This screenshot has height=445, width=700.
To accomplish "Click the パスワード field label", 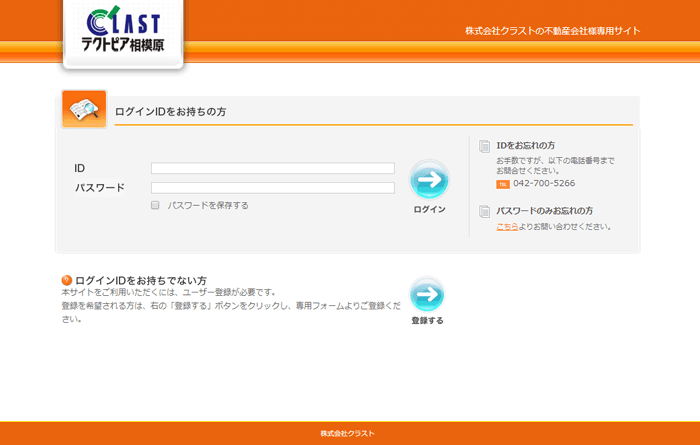I will point(100,188).
